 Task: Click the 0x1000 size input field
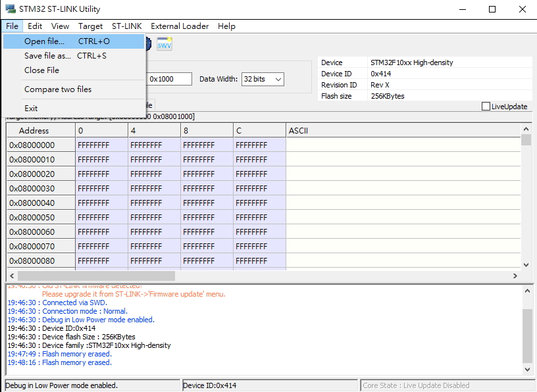[x=169, y=79]
